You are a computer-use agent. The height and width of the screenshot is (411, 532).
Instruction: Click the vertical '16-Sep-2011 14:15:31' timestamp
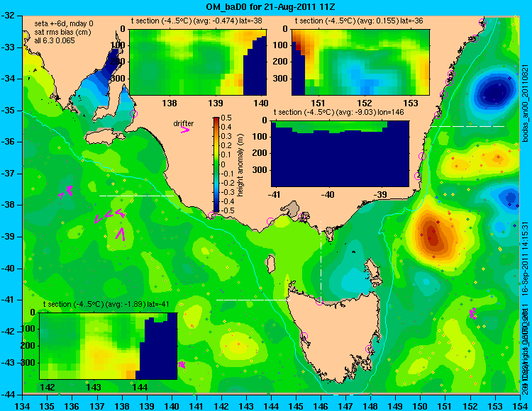coord(524,259)
